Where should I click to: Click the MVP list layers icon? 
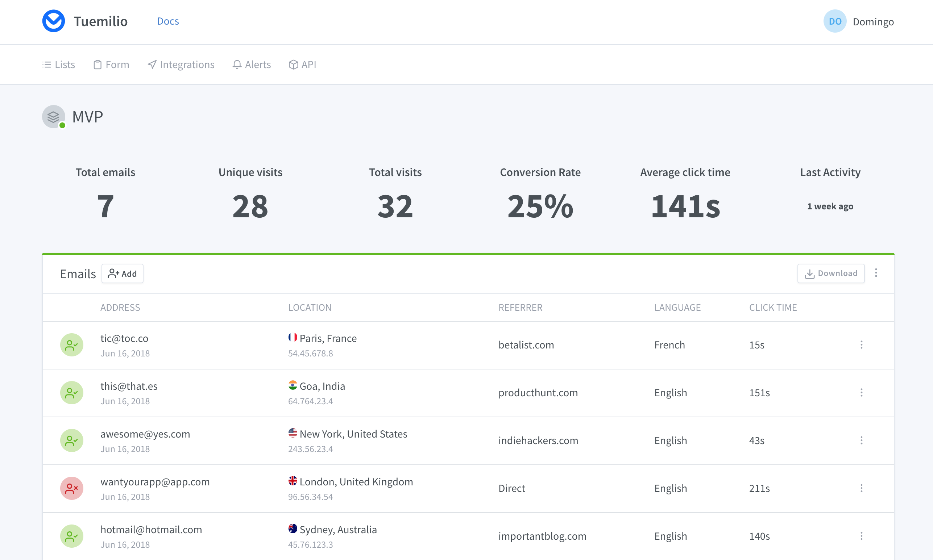point(53,117)
